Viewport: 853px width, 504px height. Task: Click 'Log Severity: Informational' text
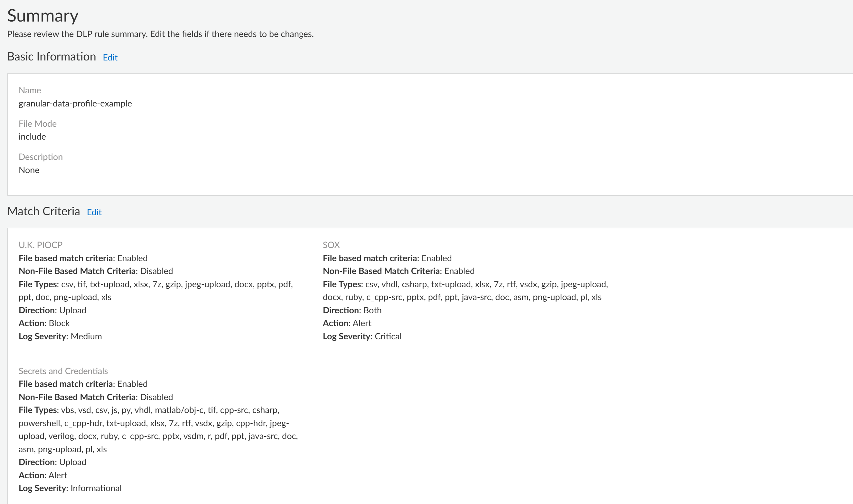[x=70, y=488]
